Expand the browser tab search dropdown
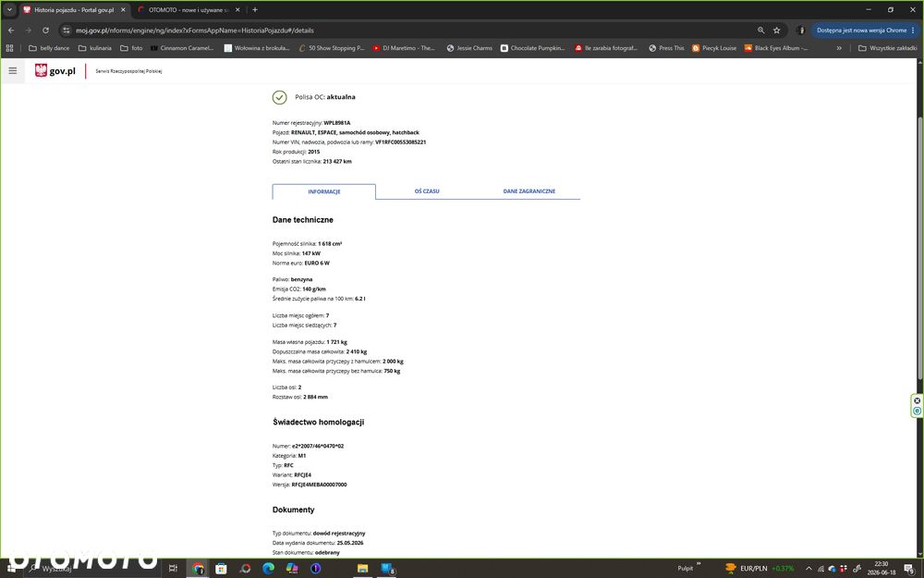 point(9,9)
